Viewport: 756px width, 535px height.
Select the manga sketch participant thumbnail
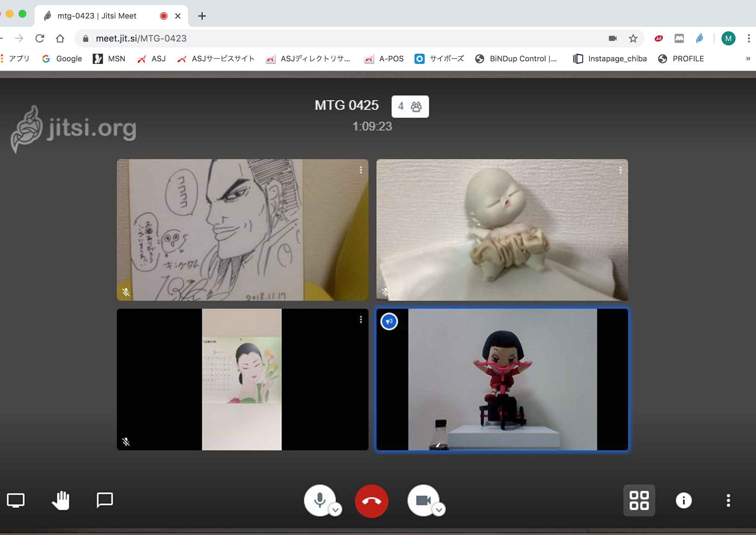click(242, 230)
